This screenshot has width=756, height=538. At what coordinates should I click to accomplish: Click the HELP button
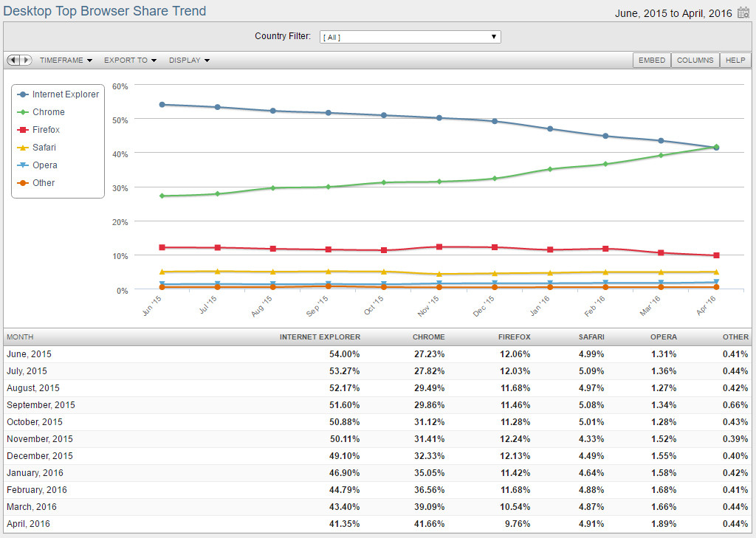[735, 60]
